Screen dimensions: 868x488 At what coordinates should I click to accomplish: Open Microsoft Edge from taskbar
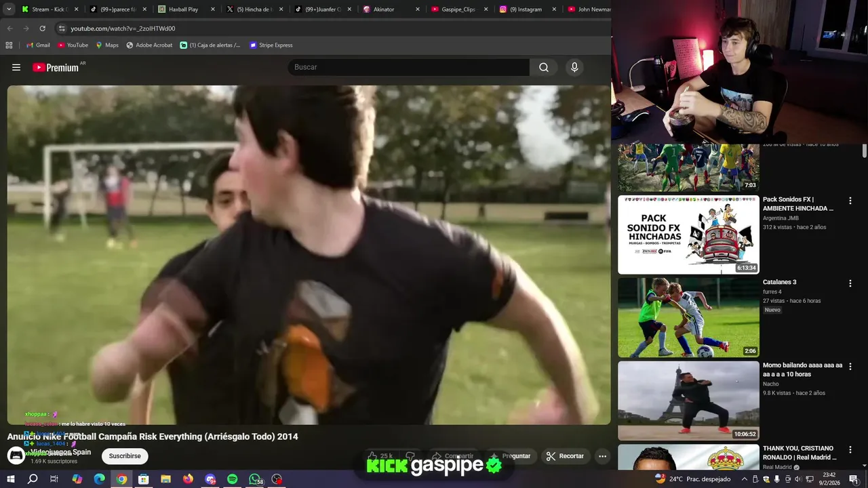coord(99,479)
